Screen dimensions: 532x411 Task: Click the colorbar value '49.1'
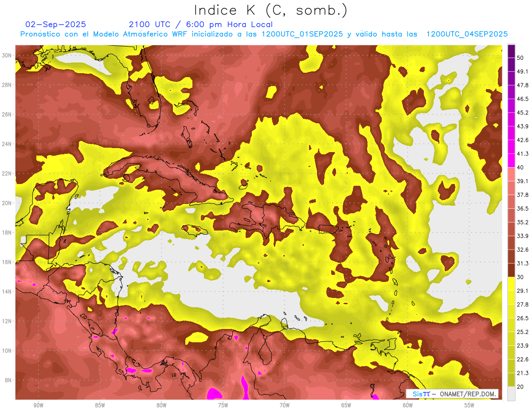coord(523,71)
